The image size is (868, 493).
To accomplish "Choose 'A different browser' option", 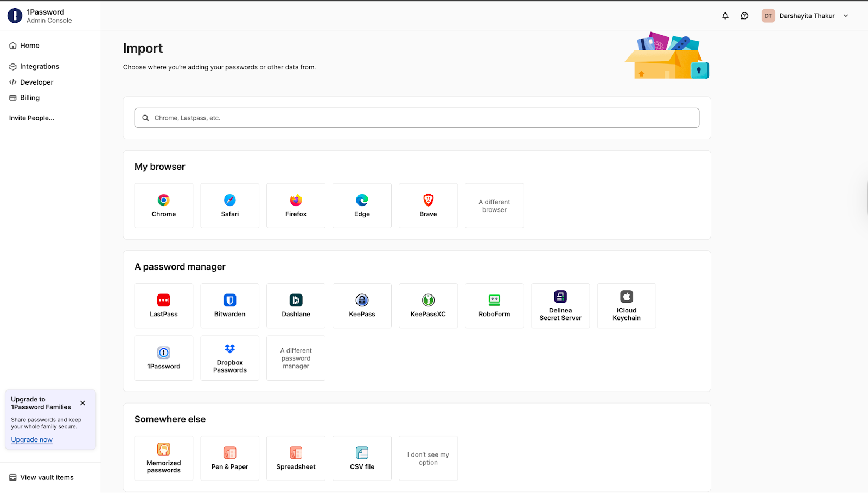I will pyautogui.click(x=494, y=206).
